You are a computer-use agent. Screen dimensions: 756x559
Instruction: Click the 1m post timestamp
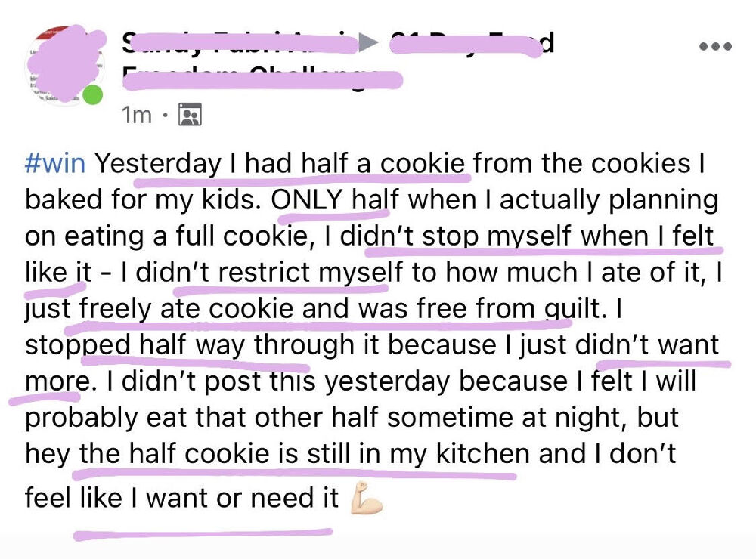(x=136, y=115)
